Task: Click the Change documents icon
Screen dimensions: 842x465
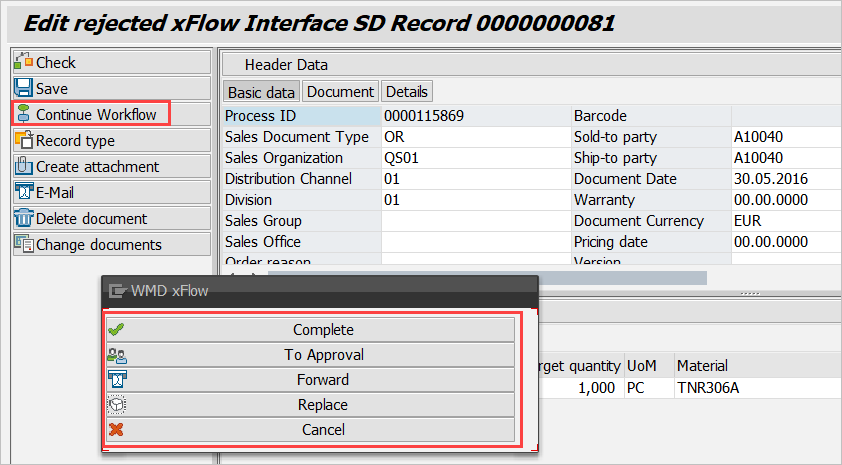Action: click(24, 244)
